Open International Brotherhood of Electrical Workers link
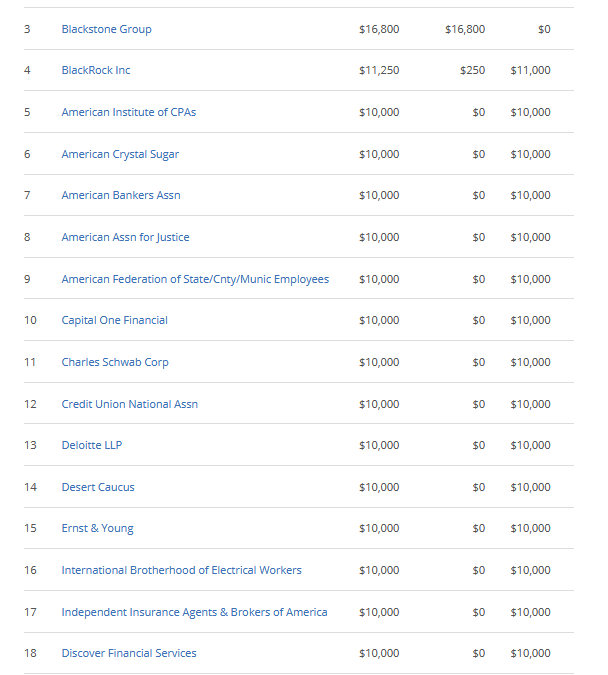This screenshot has width=608, height=675. (x=181, y=570)
